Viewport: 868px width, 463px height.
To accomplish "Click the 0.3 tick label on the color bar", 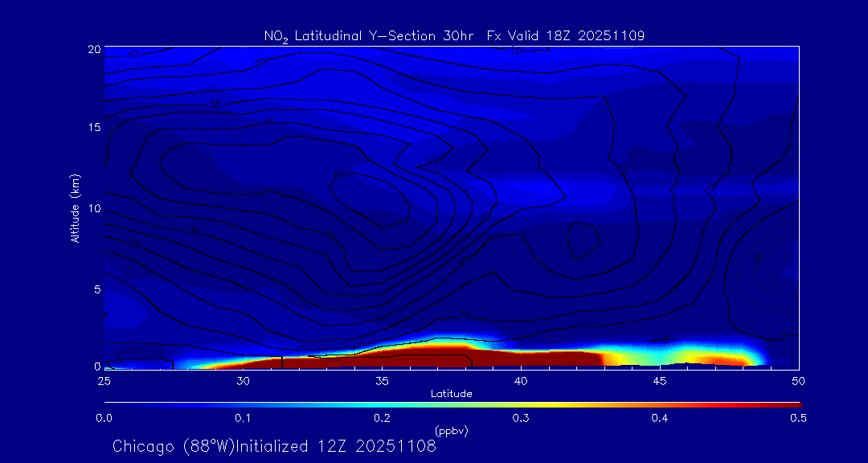I will (x=521, y=418).
